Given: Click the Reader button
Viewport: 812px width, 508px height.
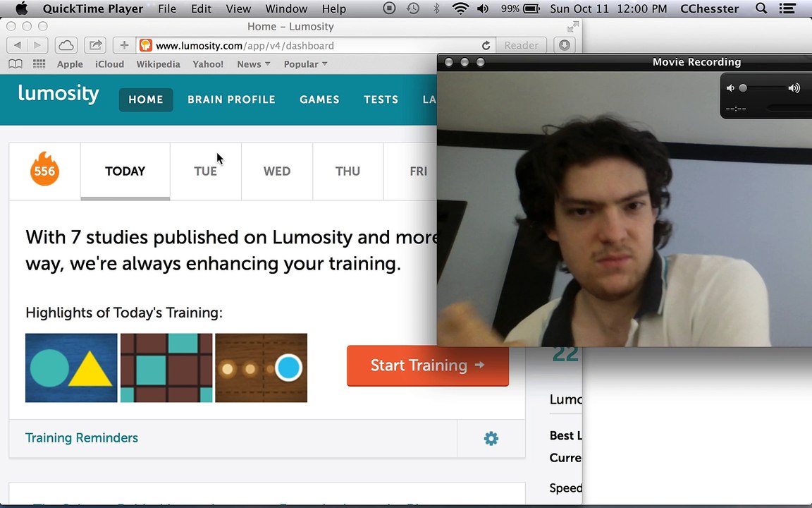Looking at the screenshot, I should coord(521,45).
